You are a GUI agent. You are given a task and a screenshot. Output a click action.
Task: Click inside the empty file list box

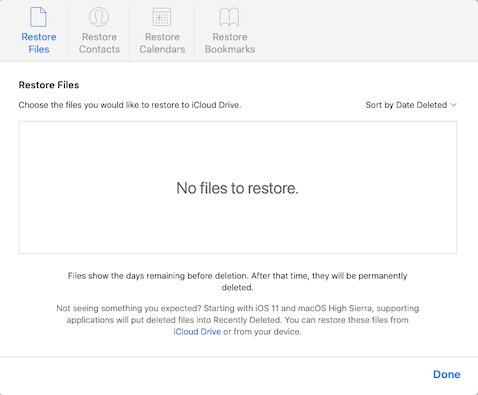pos(238,187)
